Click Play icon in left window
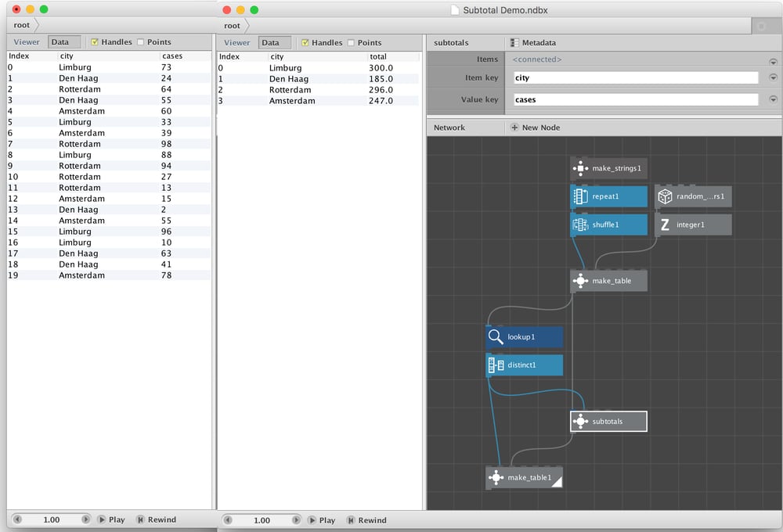This screenshot has height=532, width=783. click(102, 519)
